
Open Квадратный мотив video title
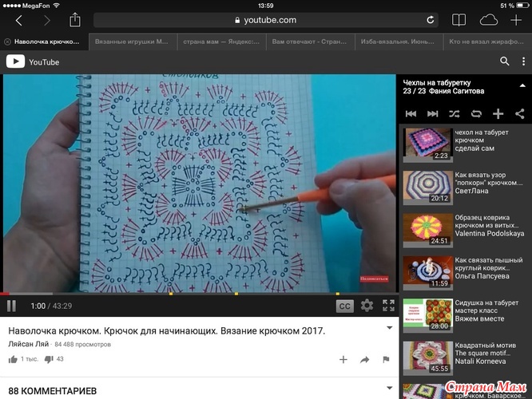click(x=485, y=350)
